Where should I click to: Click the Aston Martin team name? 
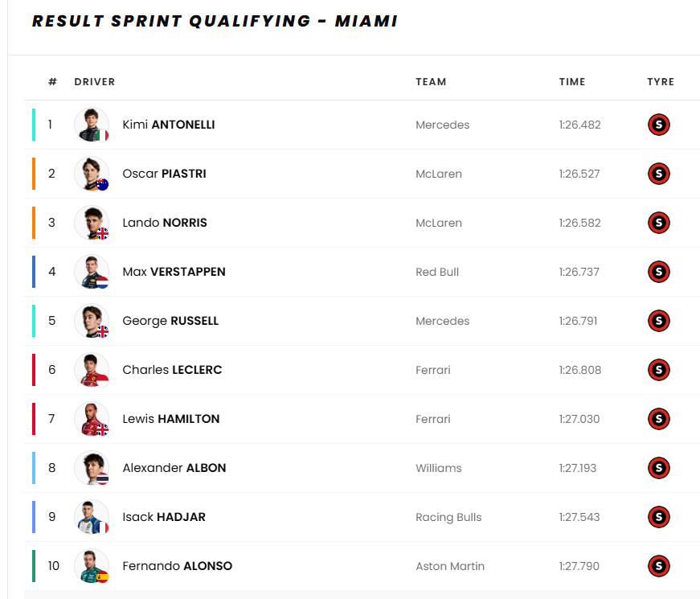tap(450, 566)
